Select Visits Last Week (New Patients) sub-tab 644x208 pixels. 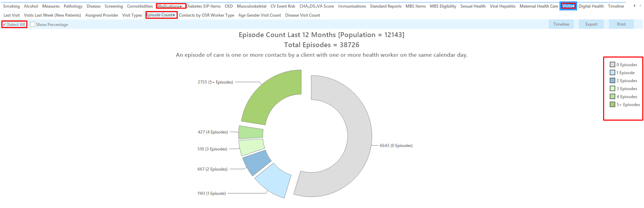(52, 15)
